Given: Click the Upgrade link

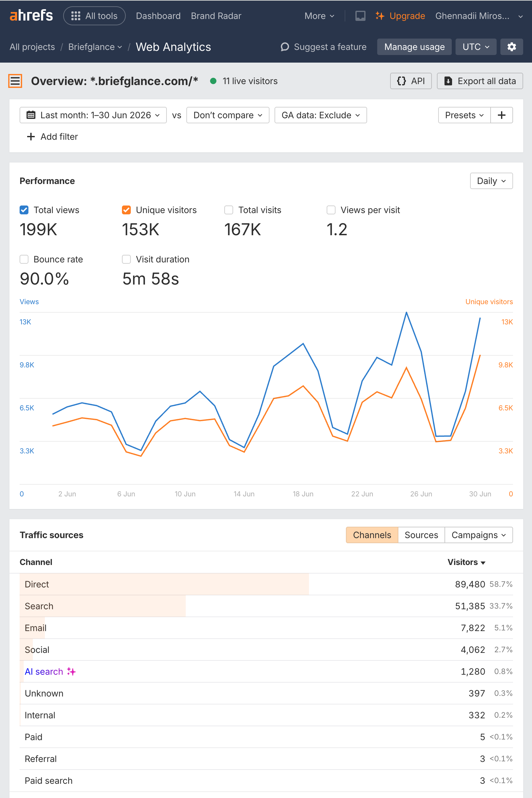Looking at the screenshot, I should (400, 15).
